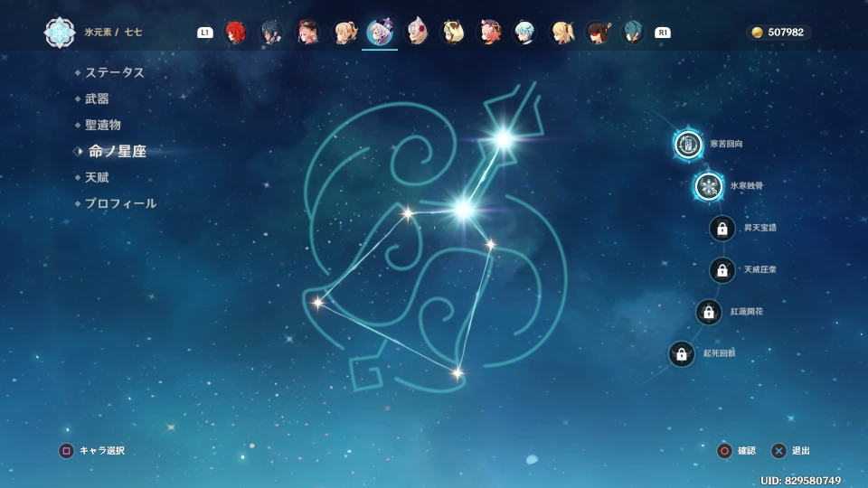The image size is (868, 488).
Task: Select the locked 起死回骸 constellation
Action: [682, 353]
